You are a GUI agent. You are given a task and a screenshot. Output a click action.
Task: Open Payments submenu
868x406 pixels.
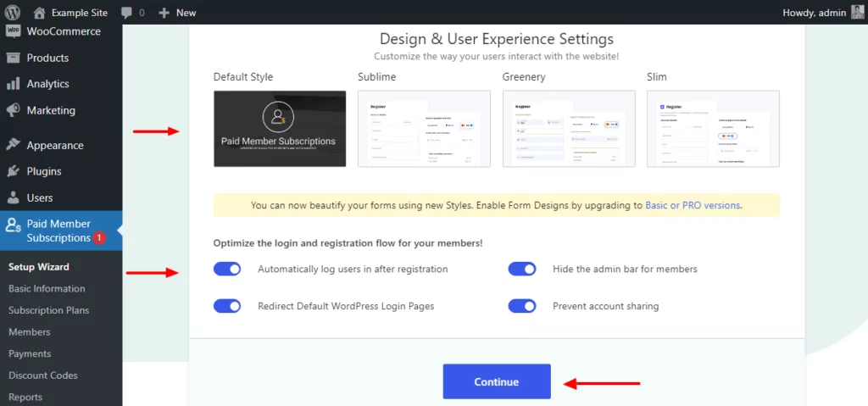tap(30, 353)
